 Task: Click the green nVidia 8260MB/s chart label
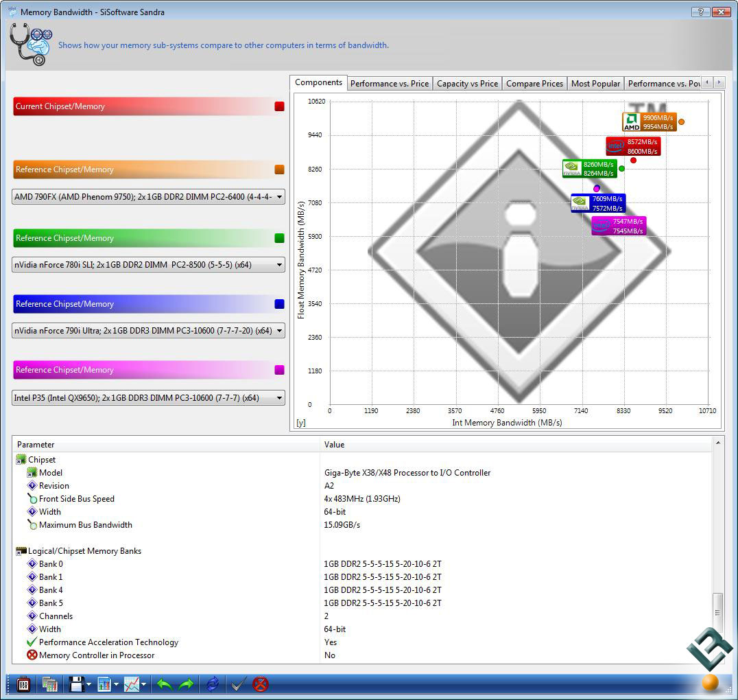590,169
